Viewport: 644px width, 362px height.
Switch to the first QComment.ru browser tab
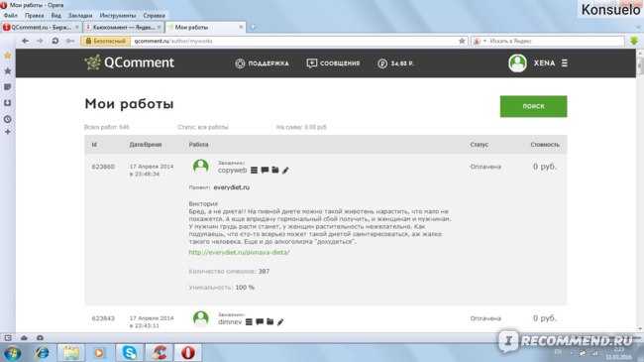coord(41,27)
